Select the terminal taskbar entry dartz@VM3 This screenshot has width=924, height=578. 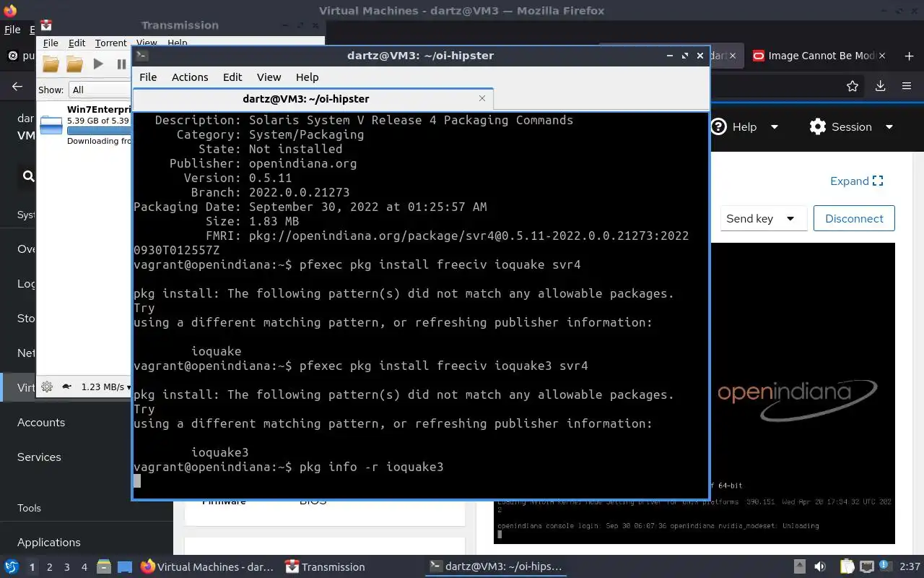495,566
